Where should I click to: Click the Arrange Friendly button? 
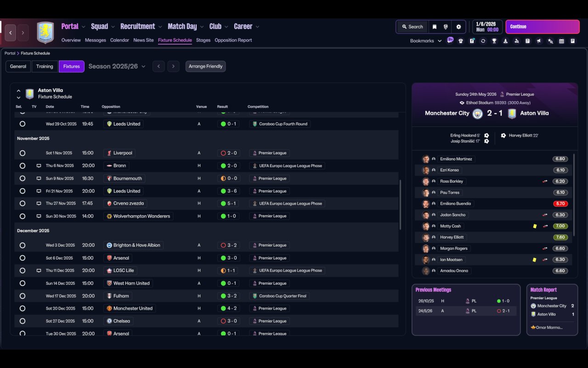[205, 66]
